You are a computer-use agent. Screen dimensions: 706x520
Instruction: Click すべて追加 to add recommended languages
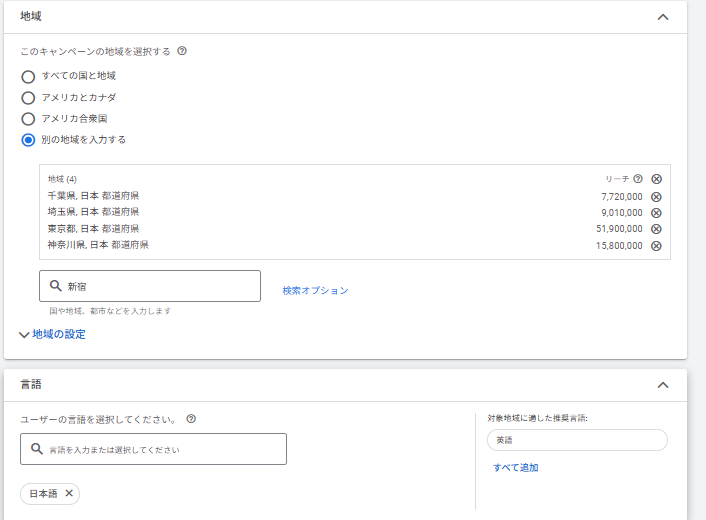pyautogui.click(x=515, y=468)
